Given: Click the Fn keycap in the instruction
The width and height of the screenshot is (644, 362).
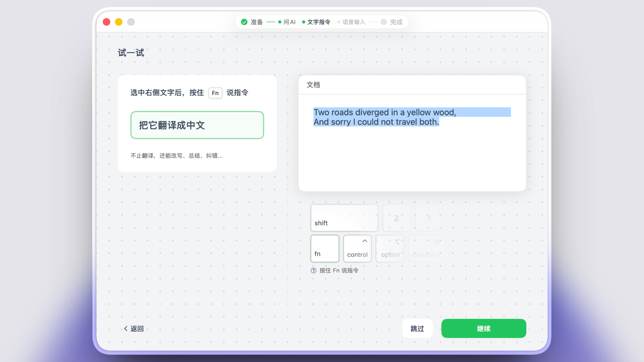Looking at the screenshot, I should click(x=215, y=93).
